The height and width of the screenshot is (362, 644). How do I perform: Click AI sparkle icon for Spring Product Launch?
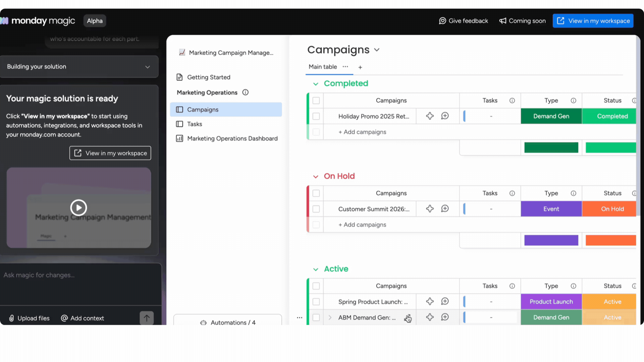430,301
